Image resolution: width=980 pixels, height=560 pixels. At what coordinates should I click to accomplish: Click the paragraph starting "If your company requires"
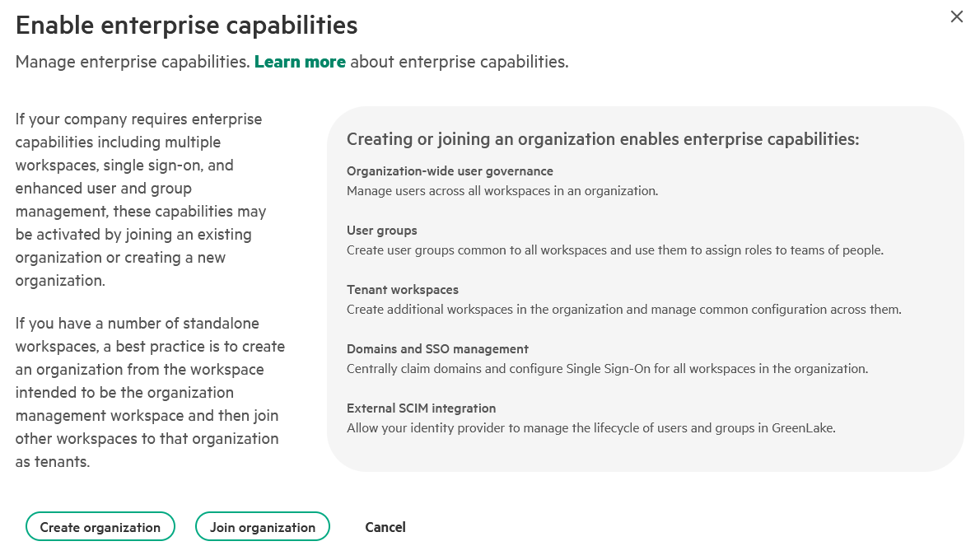click(140, 199)
